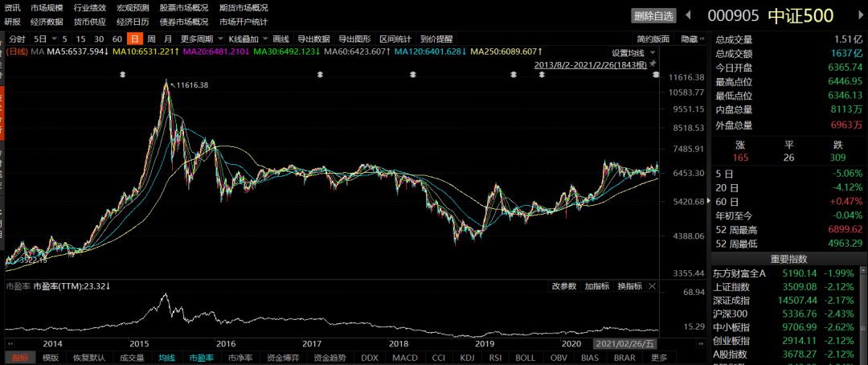Image resolution: width=868 pixels, height=365 pixels.
Task: Open 经济数据 menu item
Action: coord(47,23)
